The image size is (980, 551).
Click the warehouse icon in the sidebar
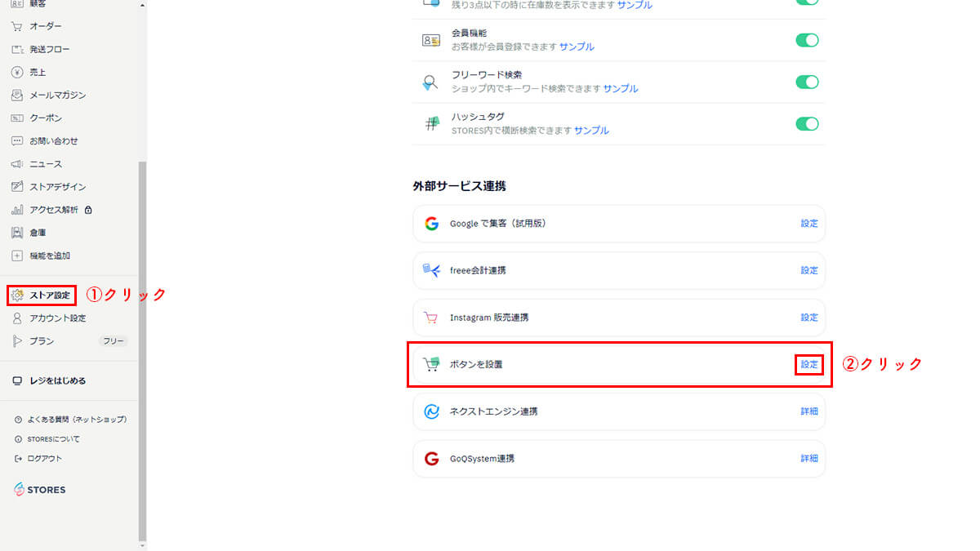coord(17,233)
